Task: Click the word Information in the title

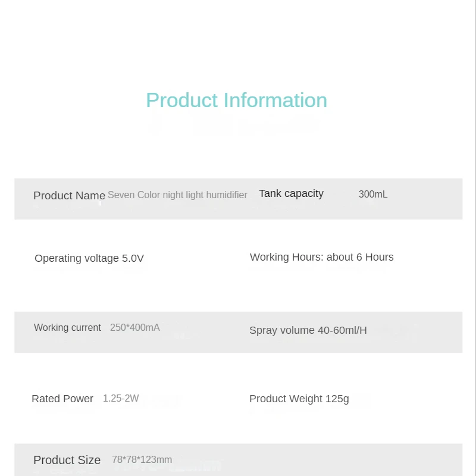Action: coord(275,101)
